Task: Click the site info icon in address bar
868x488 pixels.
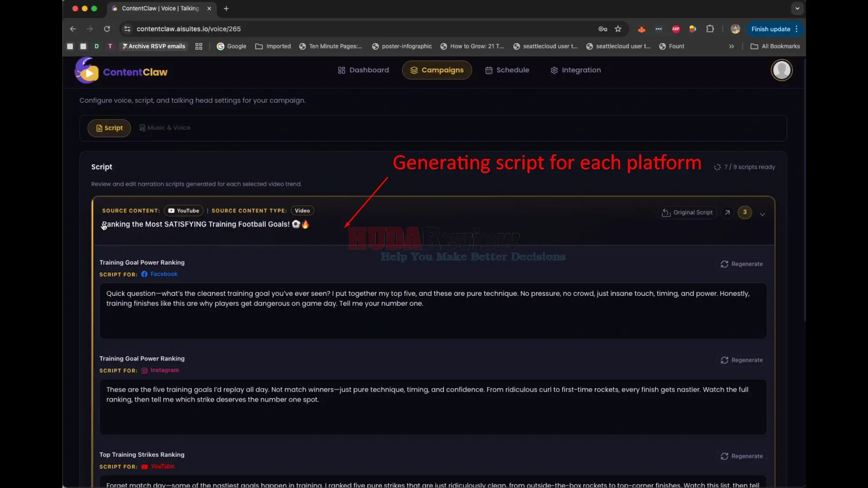Action: 127,29
